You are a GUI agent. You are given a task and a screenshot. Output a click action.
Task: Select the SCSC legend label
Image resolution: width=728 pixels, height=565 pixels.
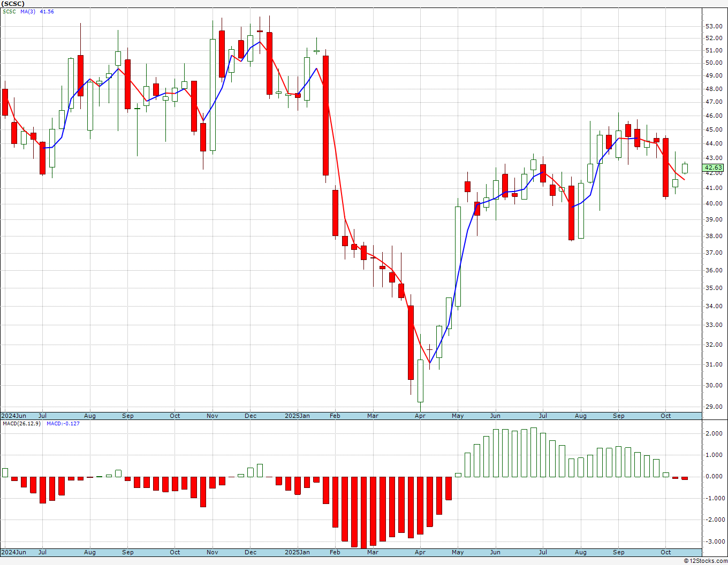9,12
